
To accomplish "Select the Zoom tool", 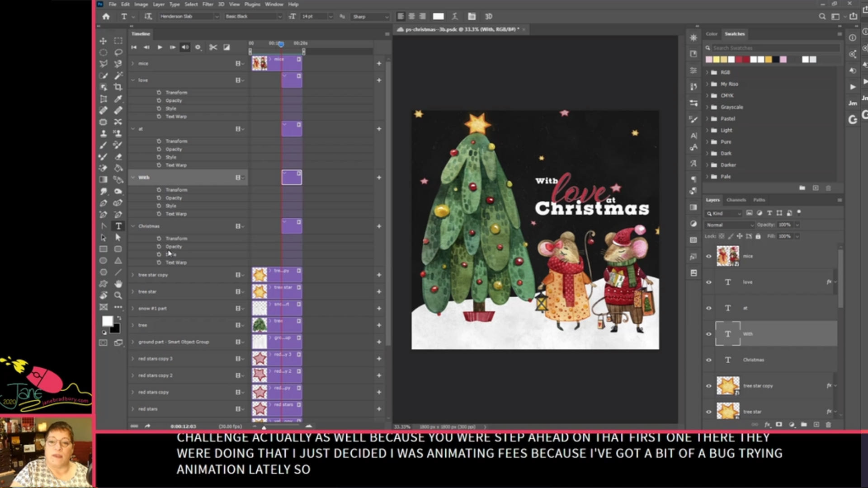I will [x=118, y=296].
